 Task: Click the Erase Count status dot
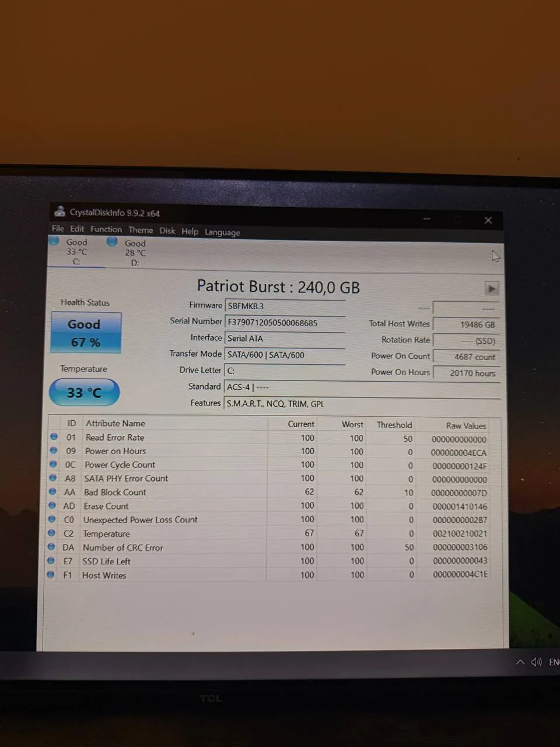(x=52, y=505)
